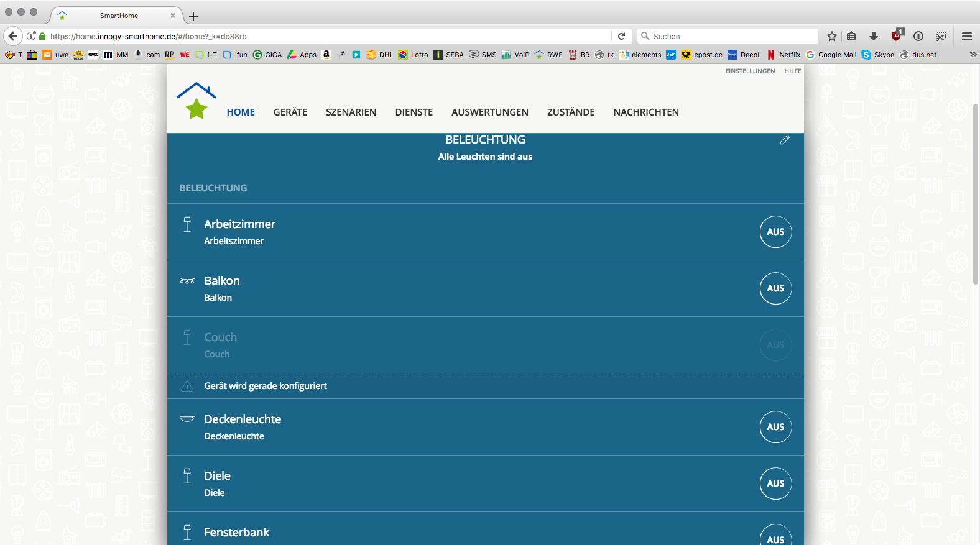Open the Einstellungen link
The image size is (980, 545).
pyautogui.click(x=750, y=71)
